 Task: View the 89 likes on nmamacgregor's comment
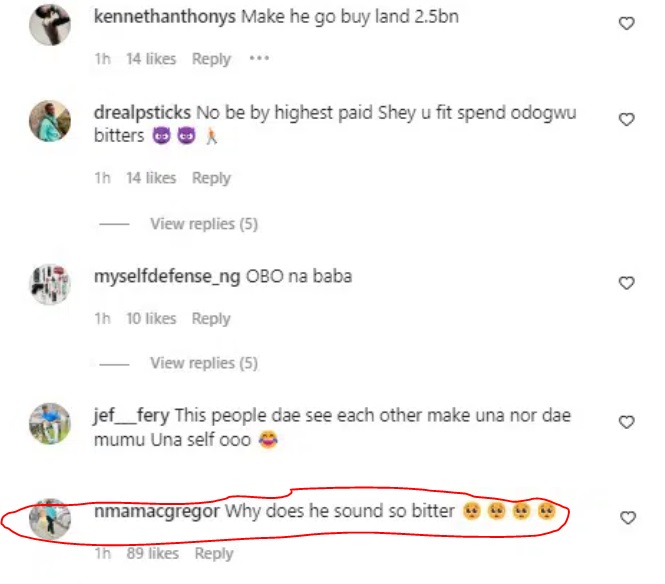pos(152,553)
